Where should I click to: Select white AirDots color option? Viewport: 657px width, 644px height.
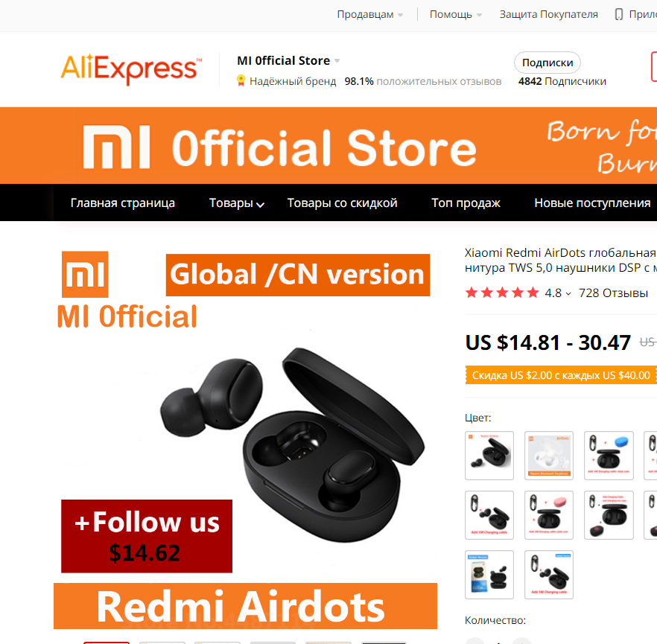coord(548,456)
